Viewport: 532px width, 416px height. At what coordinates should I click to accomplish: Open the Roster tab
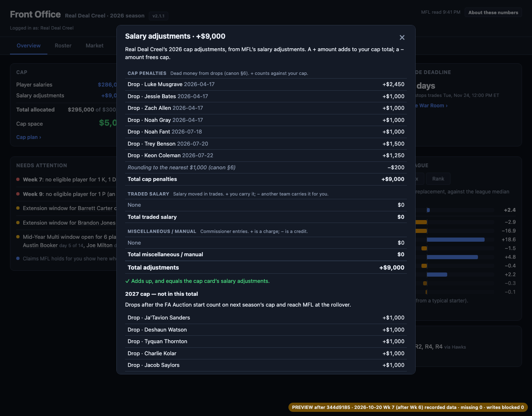63,46
